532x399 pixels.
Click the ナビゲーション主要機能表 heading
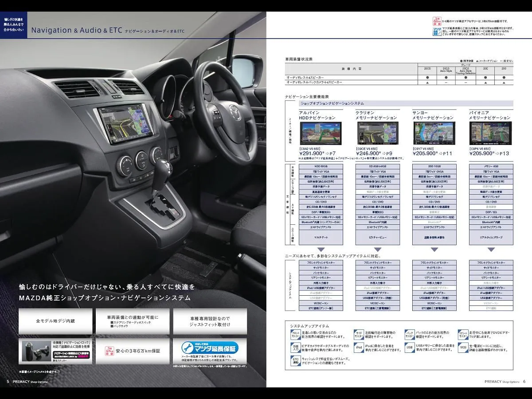[x=307, y=96]
